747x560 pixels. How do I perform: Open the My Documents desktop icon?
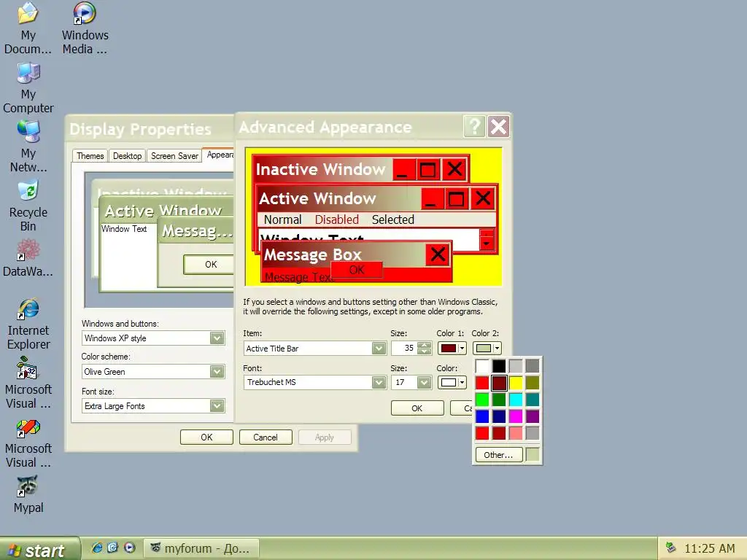click(x=28, y=28)
